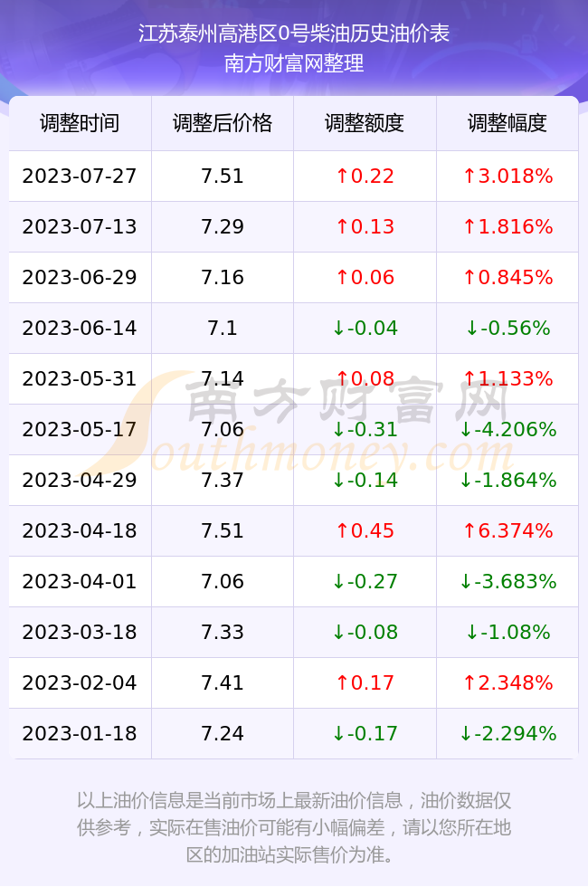
Task: Click the red up-arrow 0.22 adjustment value
Action: click(x=365, y=176)
